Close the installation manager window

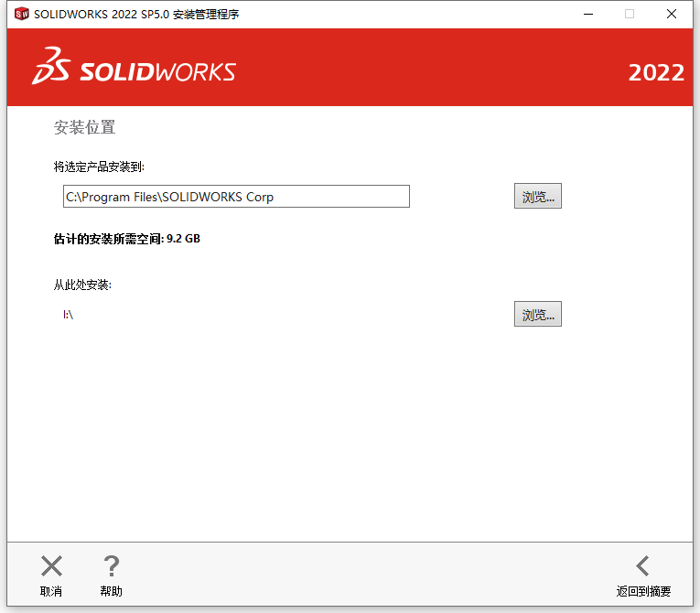pyautogui.click(x=672, y=15)
